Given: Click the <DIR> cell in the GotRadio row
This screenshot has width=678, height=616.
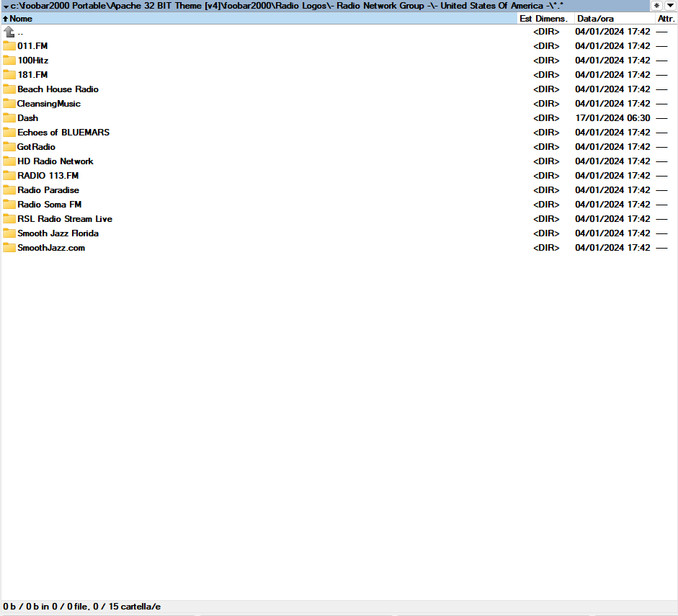Looking at the screenshot, I should pyautogui.click(x=546, y=146).
